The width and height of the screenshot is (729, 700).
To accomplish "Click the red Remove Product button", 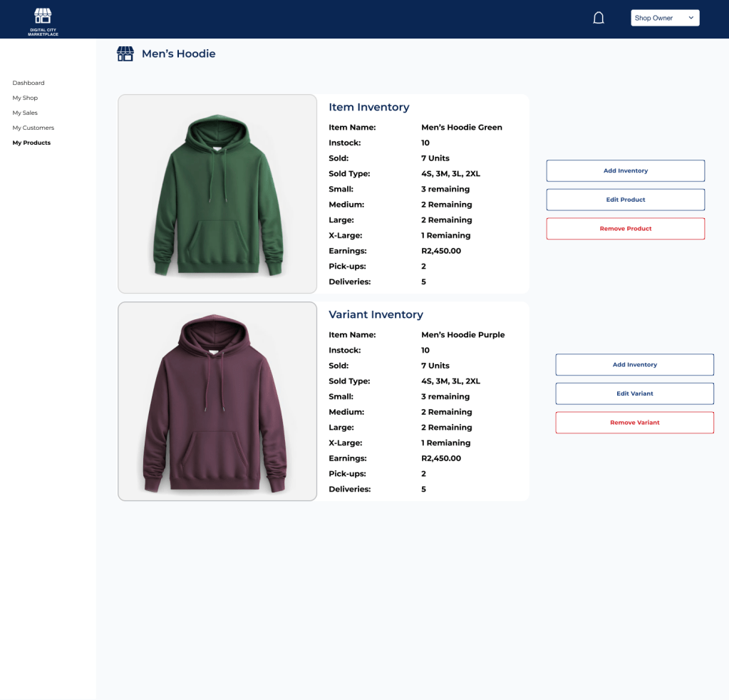I will coord(625,229).
